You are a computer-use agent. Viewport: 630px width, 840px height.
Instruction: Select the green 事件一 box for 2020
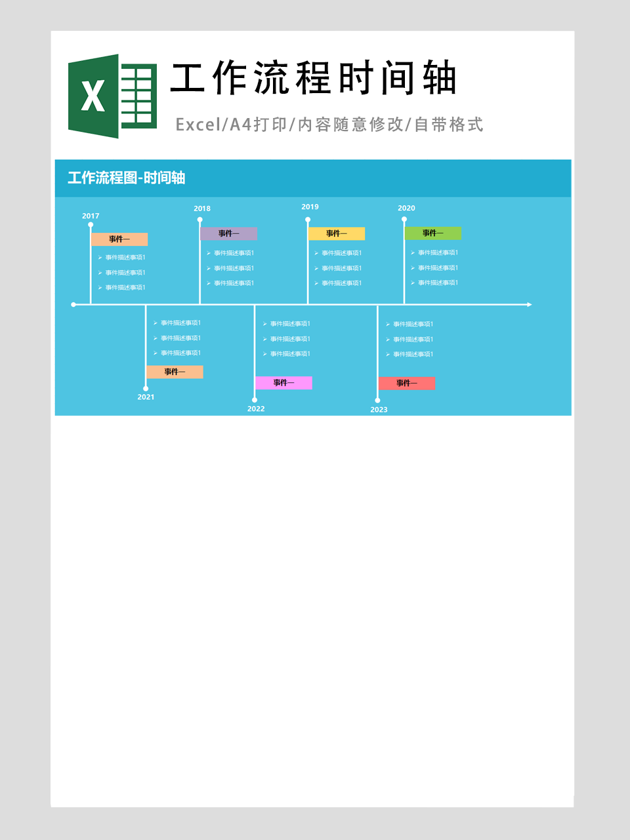433,233
